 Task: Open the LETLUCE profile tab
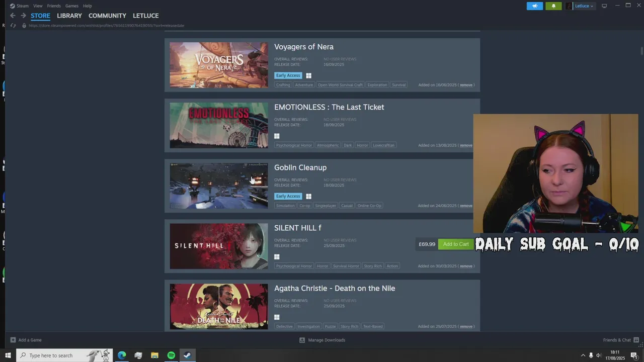tap(145, 16)
